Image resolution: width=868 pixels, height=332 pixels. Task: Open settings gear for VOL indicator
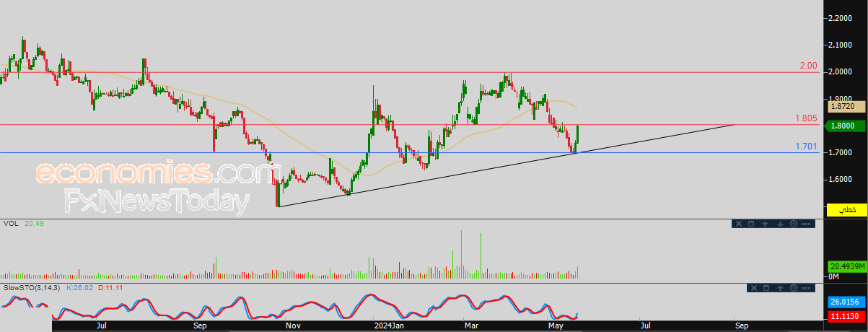(x=794, y=224)
